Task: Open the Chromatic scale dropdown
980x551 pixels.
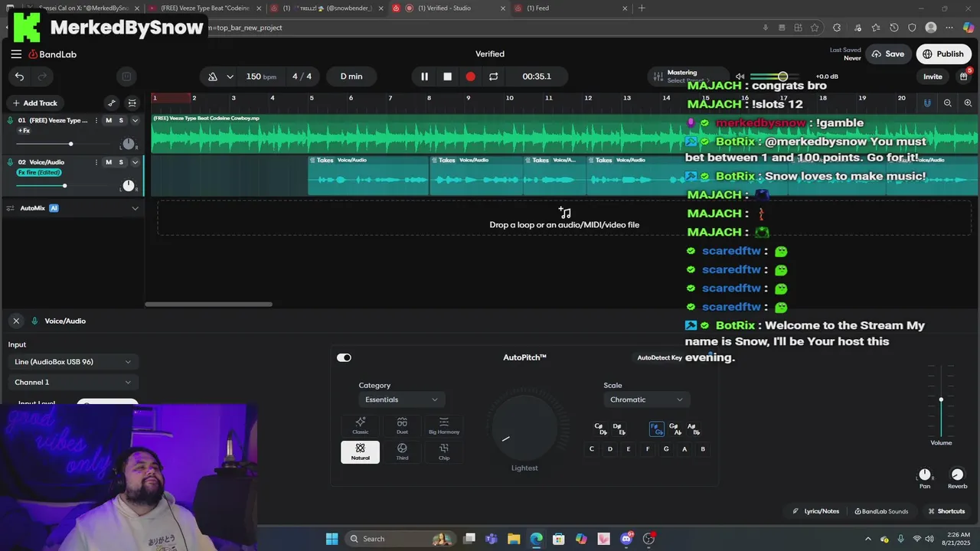Action: click(x=646, y=399)
